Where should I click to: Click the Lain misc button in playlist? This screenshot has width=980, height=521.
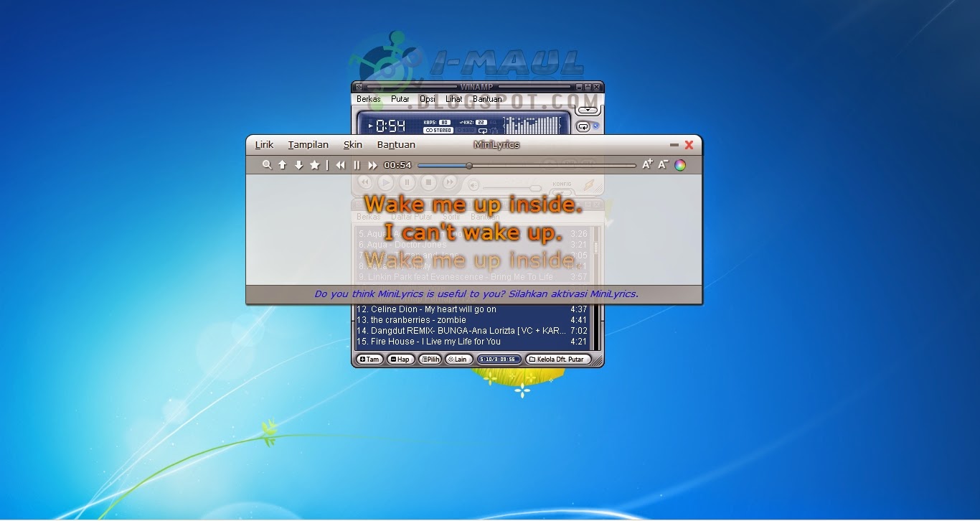(458, 360)
